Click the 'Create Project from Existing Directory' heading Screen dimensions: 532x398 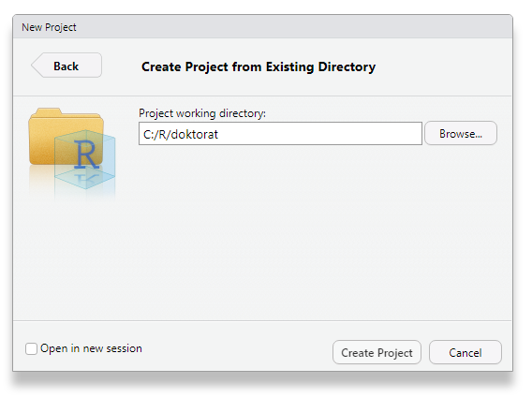[x=259, y=66]
